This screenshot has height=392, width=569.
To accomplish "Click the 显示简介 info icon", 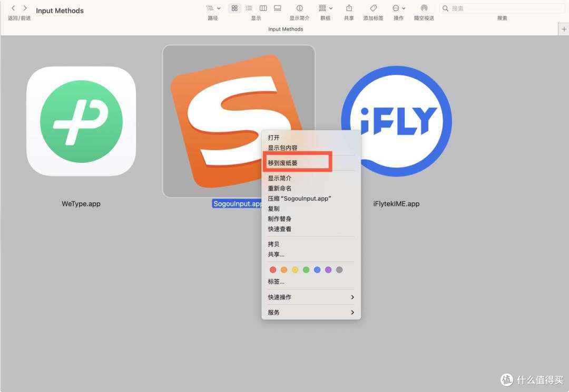I will tap(299, 8).
